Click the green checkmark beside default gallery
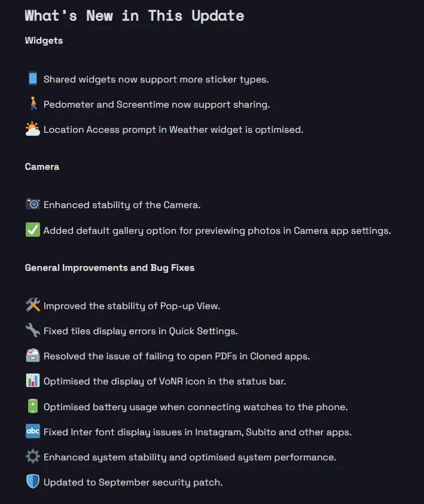Screen dimensions: 424x504 pos(33,230)
